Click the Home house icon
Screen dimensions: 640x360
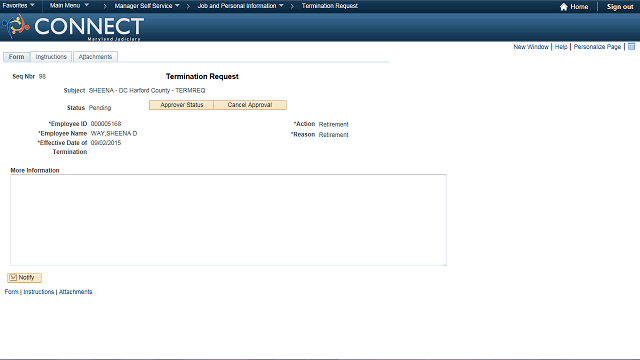coord(564,7)
